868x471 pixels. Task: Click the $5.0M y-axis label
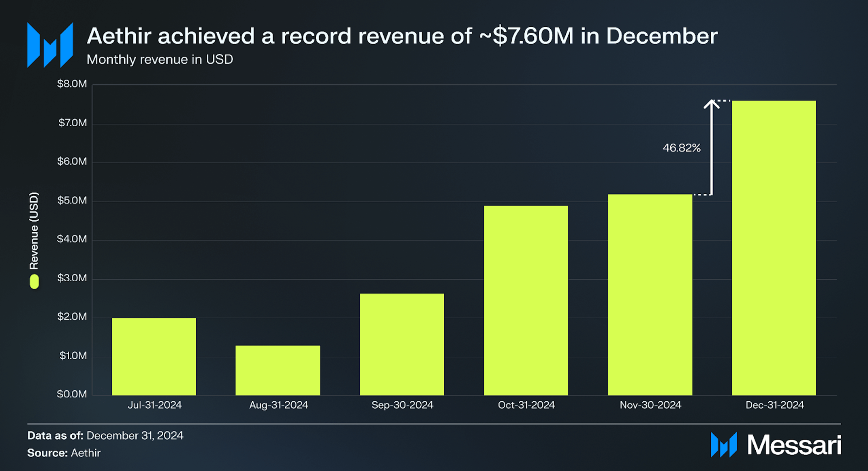click(x=72, y=200)
